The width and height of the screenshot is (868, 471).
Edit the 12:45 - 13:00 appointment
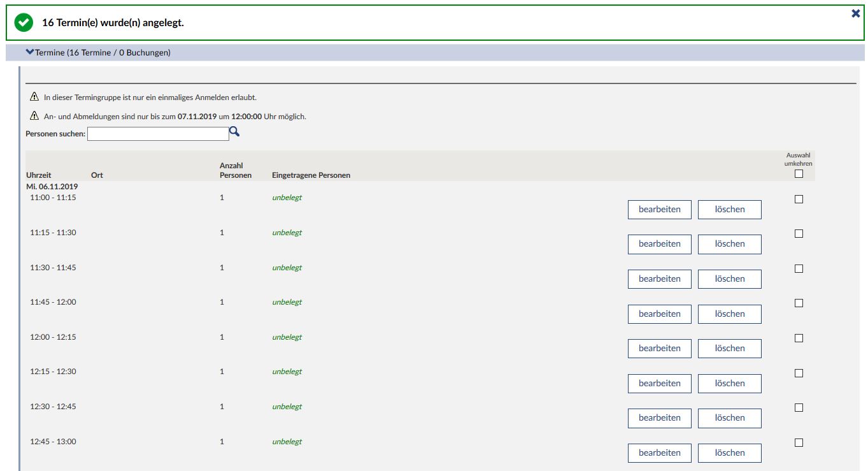point(659,453)
